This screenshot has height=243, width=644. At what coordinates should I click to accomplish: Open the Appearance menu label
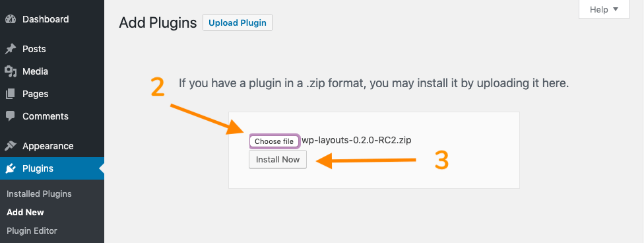pyautogui.click(x=48, y=146)
